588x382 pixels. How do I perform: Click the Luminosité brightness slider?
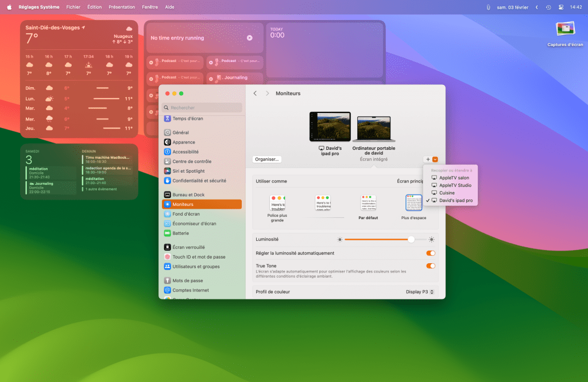pos(385,239)
